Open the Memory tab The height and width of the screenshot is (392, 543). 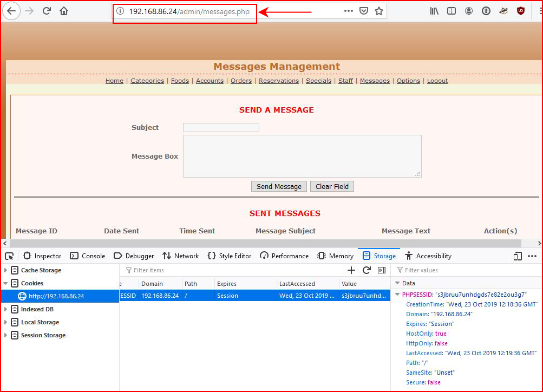click(335, 256)
